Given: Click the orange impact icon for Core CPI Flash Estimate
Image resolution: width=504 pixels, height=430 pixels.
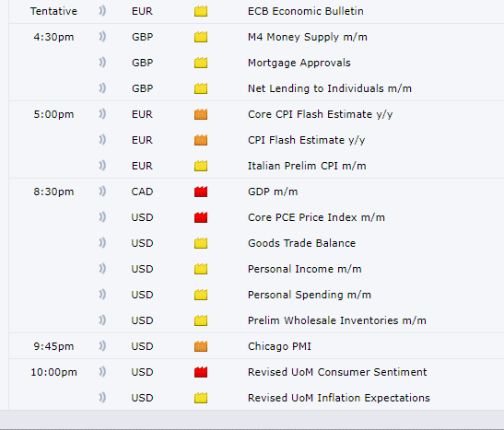Looking at the screenshot, I should pos(201,114).
